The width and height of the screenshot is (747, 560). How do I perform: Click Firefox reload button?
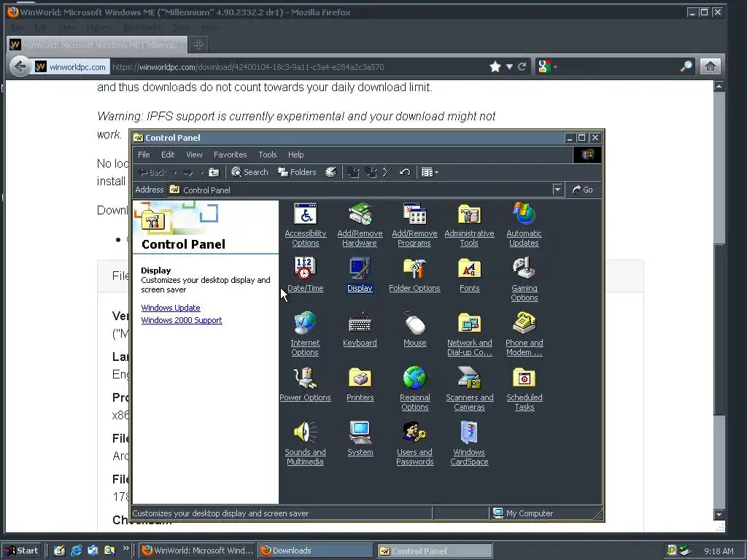pyautogui.click(x=522, y=66)
